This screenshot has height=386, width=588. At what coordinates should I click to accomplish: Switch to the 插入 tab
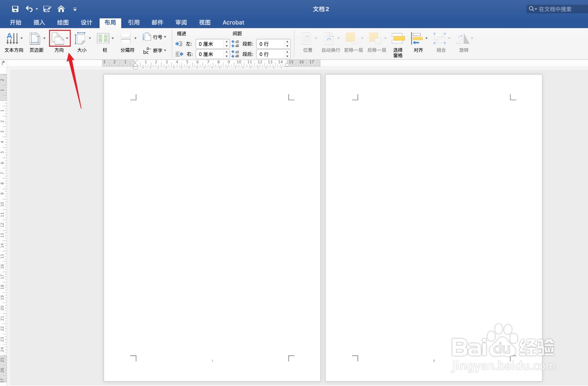(x=39, y=22)
